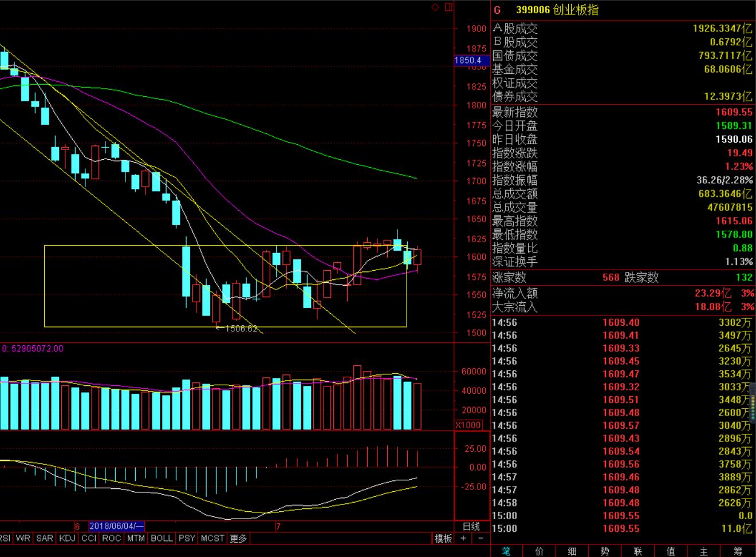Click the G marker beside 399006
The width and height of the screenshot is (756, 557).
497,10
